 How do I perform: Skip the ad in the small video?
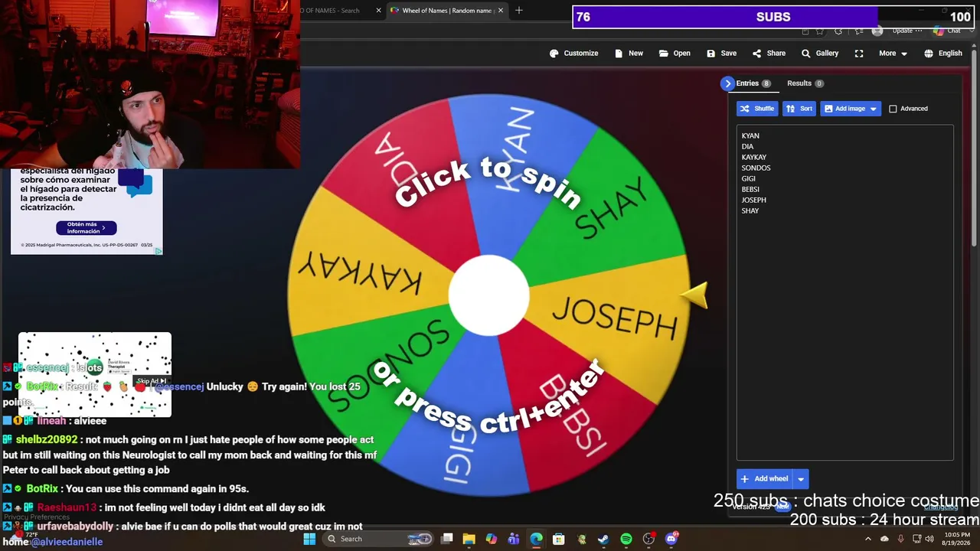(152, 381)
